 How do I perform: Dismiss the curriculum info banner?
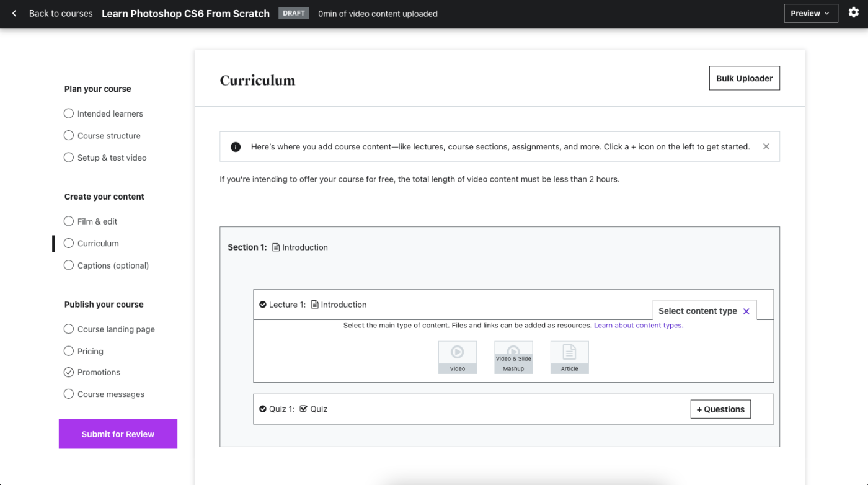pos(766,147)
